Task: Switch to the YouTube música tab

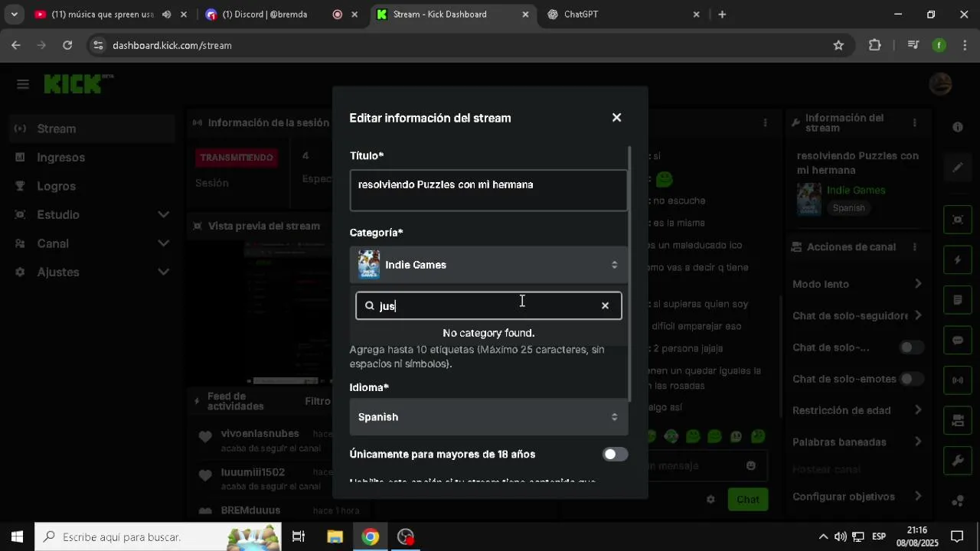Action: click(104, 15)
